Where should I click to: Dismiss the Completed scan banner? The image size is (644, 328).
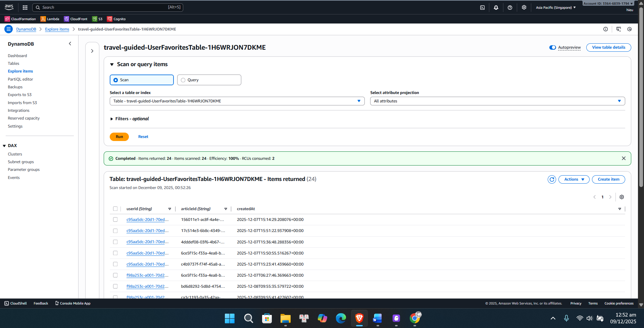coord(624,158)
